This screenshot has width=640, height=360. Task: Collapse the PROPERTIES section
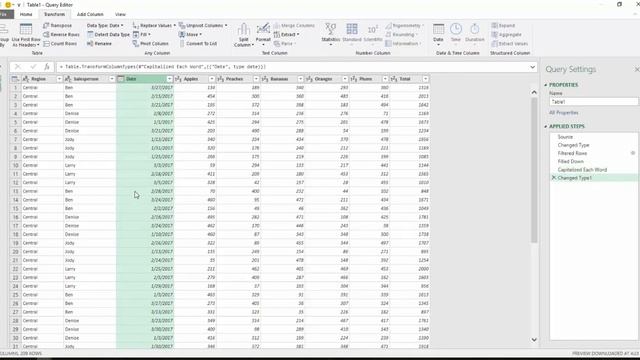click(546, 85)
